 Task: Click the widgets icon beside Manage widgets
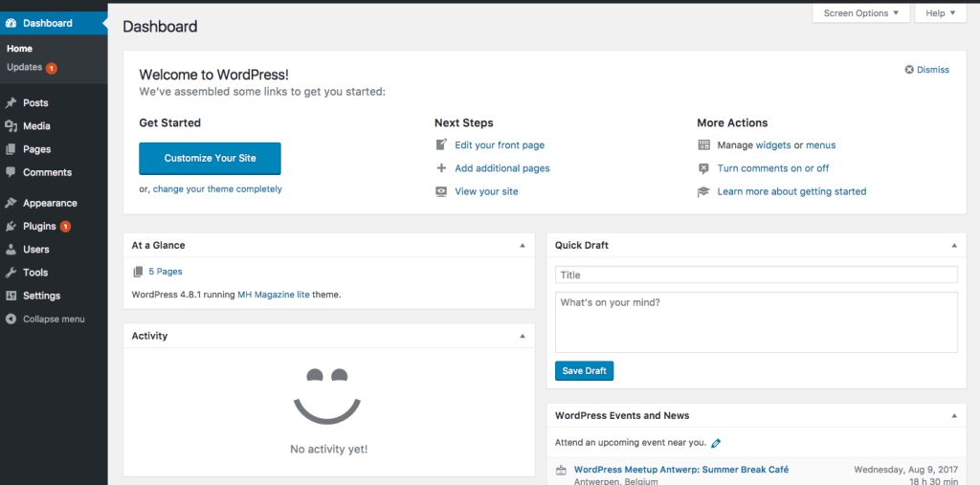(703, 145)
